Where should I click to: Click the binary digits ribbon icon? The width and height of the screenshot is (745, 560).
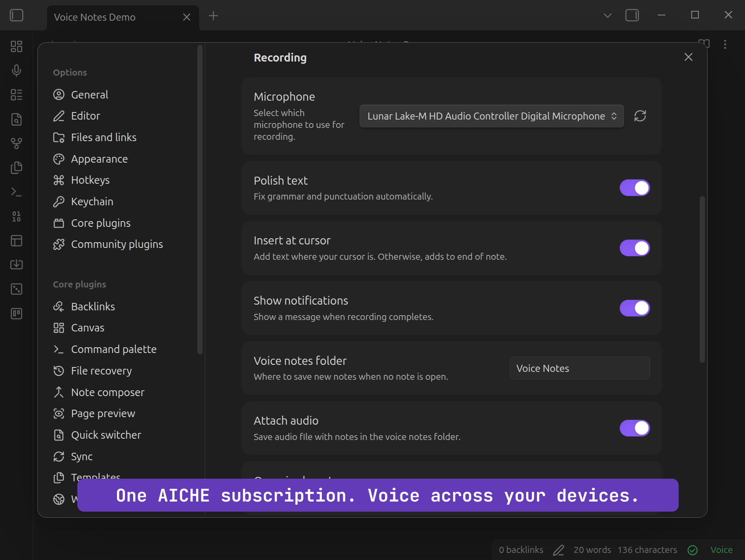(16, 216)
